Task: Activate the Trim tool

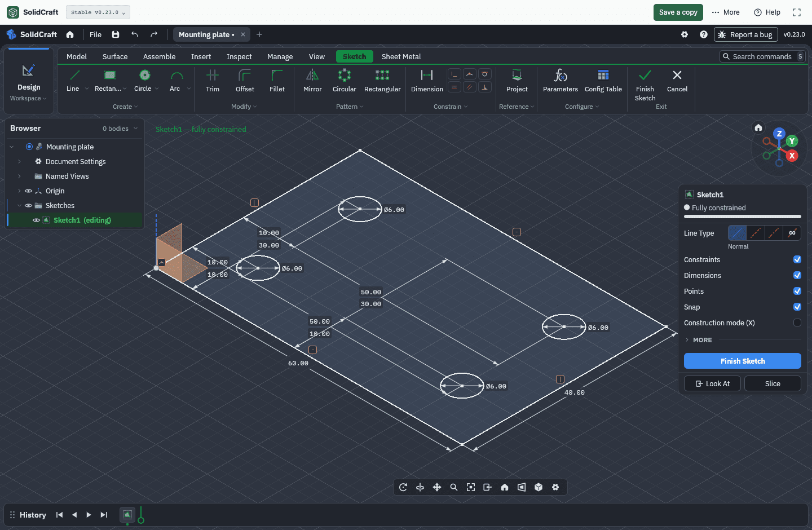Action: click(x=213, y=80)
